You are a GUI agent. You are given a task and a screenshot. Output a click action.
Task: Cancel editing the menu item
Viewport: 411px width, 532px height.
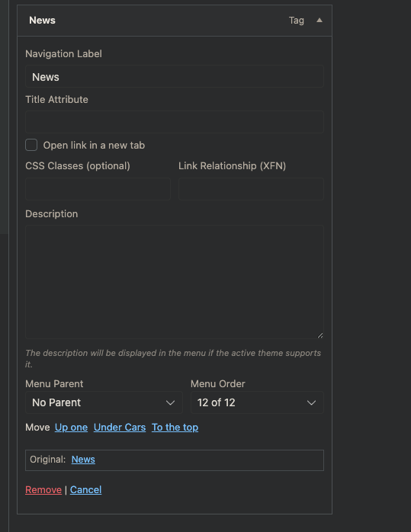point(85,489)
